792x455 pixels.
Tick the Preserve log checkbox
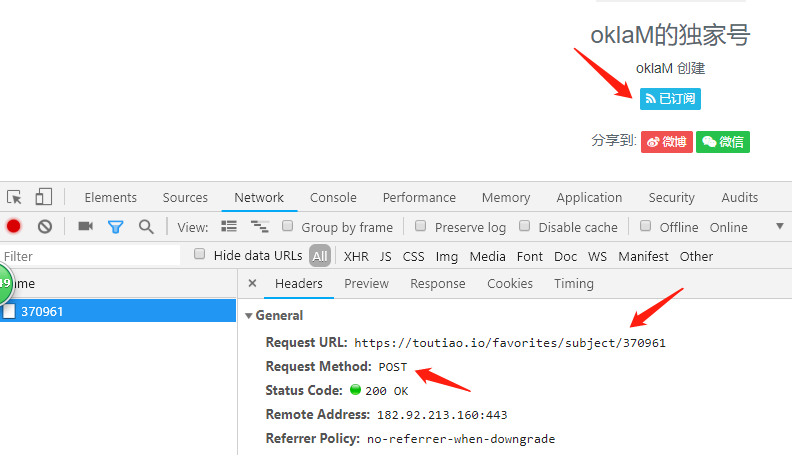tap(420, 226)
